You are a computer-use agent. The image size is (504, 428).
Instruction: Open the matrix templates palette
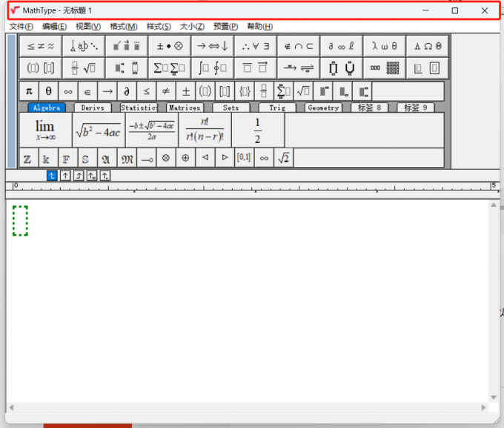tap(385, 68)
